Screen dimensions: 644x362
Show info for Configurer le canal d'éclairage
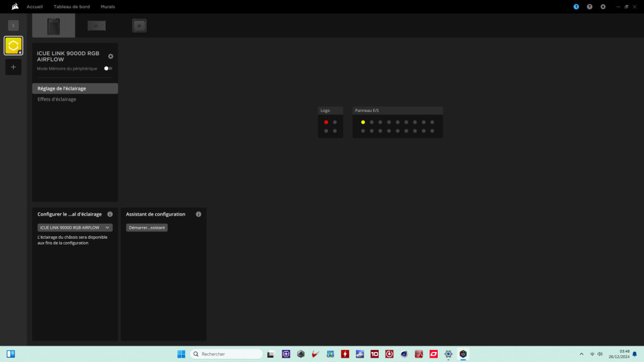point(110,214)
